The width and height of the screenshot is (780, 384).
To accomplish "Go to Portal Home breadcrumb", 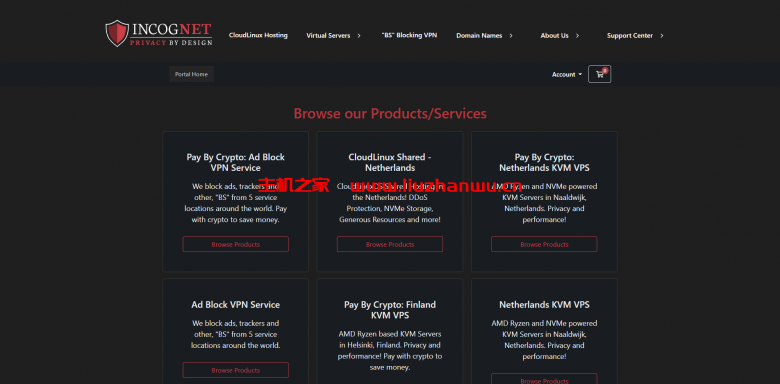I will [192, 74].
